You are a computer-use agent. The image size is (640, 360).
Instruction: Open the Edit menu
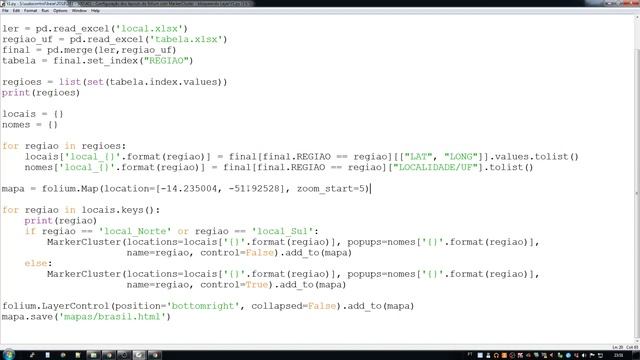point(16,11)
